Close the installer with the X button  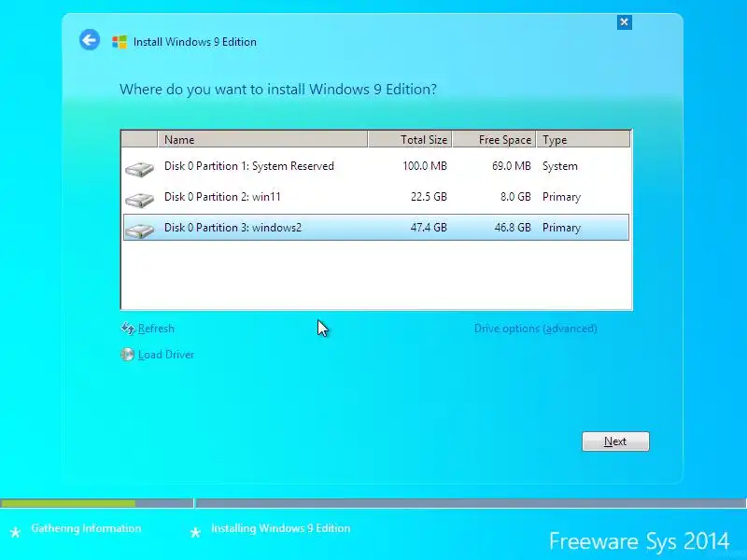pyautogui.click(x=624, y=21)
